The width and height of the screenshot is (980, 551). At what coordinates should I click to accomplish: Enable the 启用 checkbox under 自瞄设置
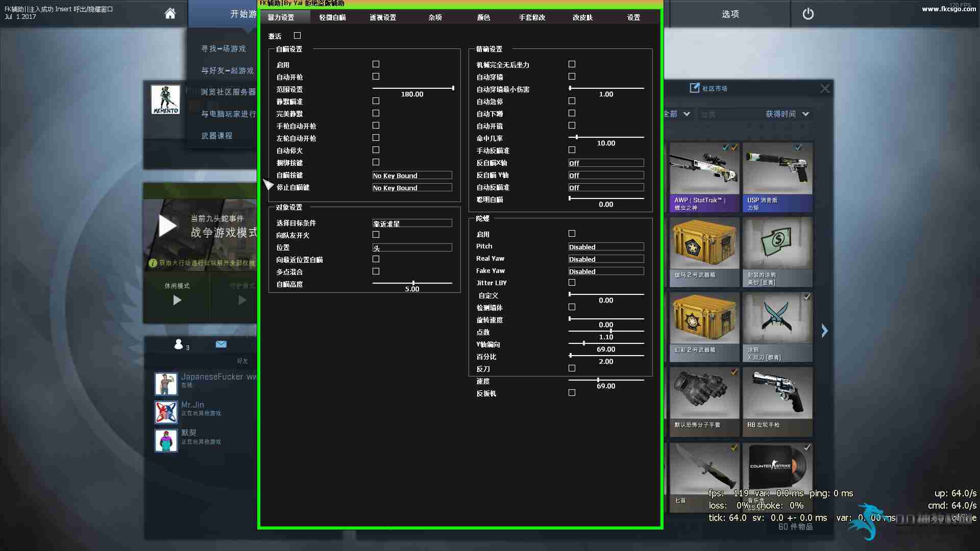tap(376, 64)
